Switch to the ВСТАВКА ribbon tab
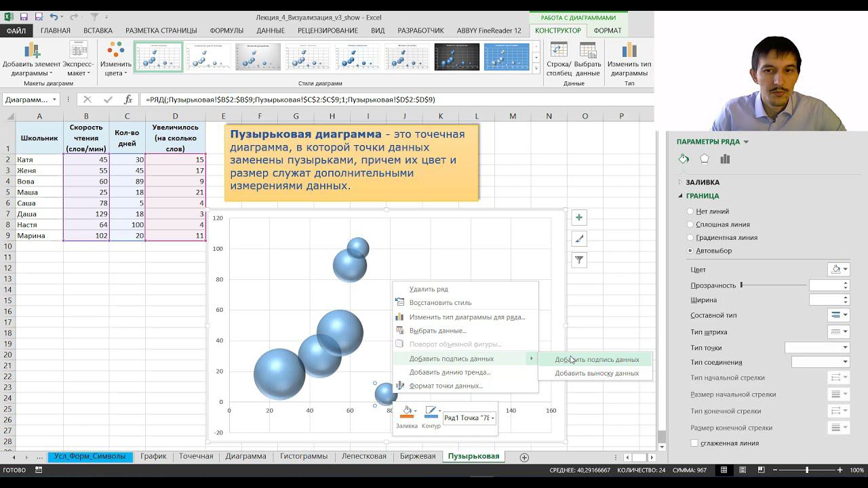 click(x=98, y=30)
